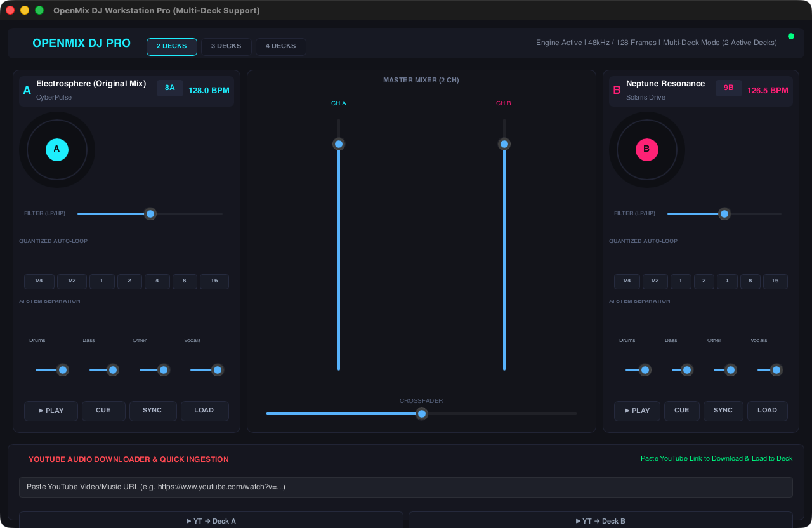Screen dimensions: 812x528
Task: Click the 9B key badge on Deck B
Action: click(x=729, y=88)
